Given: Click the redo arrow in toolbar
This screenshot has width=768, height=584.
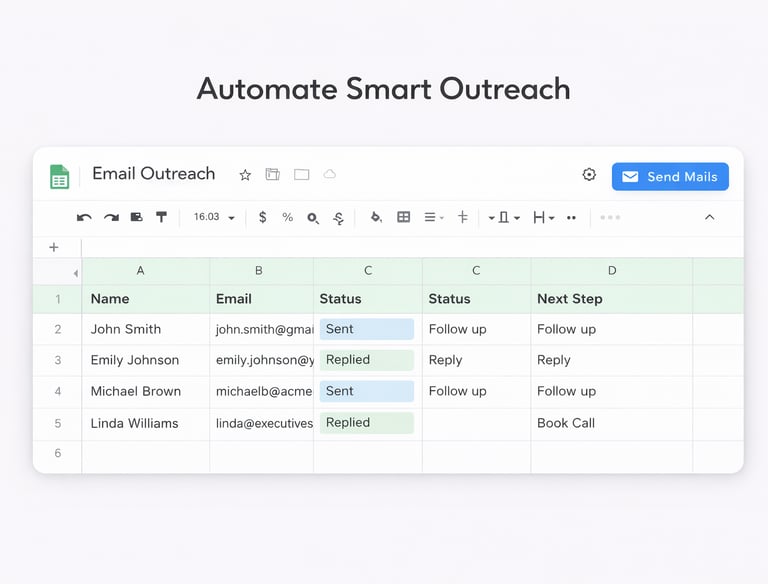Looking at the screenshot, I should 111,218.
